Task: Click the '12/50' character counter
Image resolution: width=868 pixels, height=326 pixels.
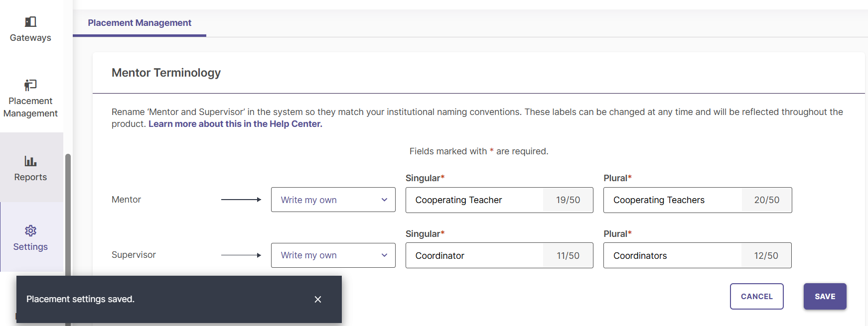Action: [x=766, y=255]
